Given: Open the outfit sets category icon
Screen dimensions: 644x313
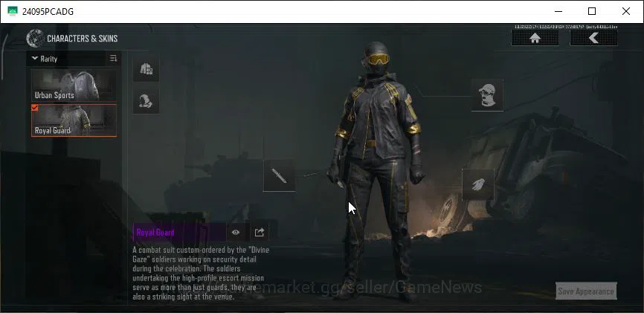Looking at the screenshot, I should [x=146, y=68].
